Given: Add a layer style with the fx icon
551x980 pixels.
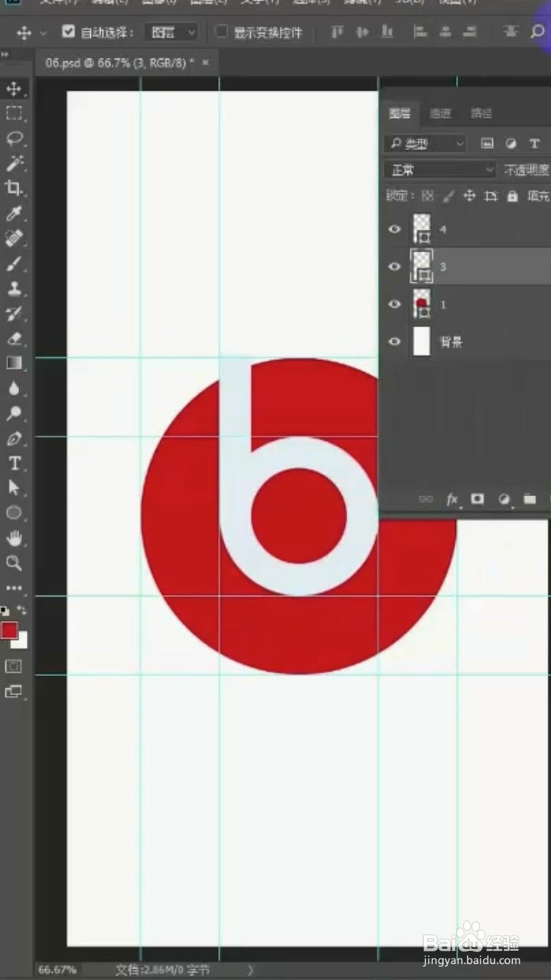Looking at the screenshot, I should (x=452, y=499).
